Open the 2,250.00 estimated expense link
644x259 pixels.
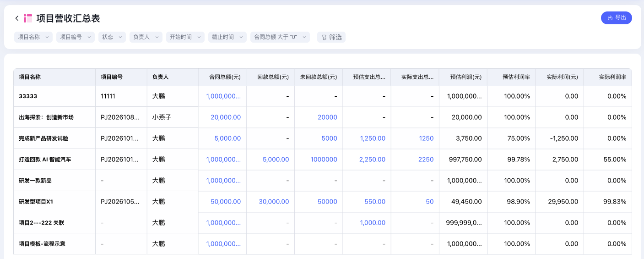pos(373,160)
